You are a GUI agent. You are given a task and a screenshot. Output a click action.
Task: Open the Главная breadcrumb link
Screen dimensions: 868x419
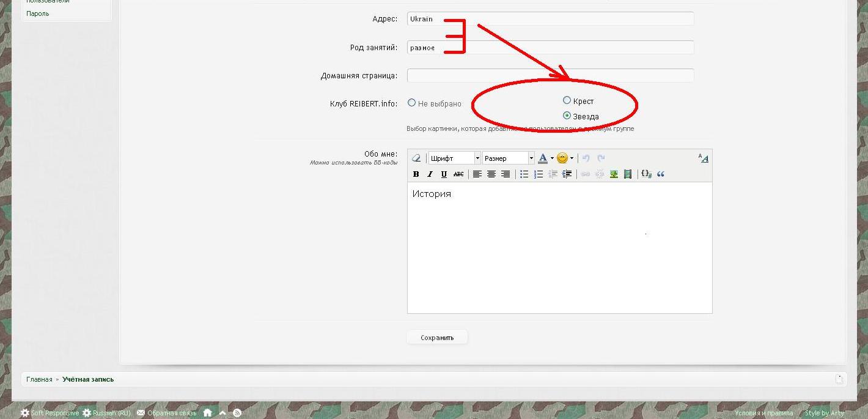(39, 379)
